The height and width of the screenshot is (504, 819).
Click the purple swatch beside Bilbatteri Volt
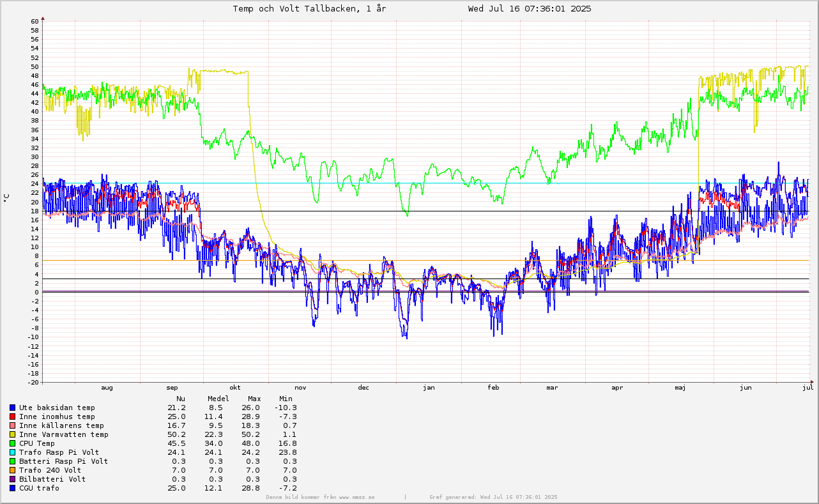12,479
